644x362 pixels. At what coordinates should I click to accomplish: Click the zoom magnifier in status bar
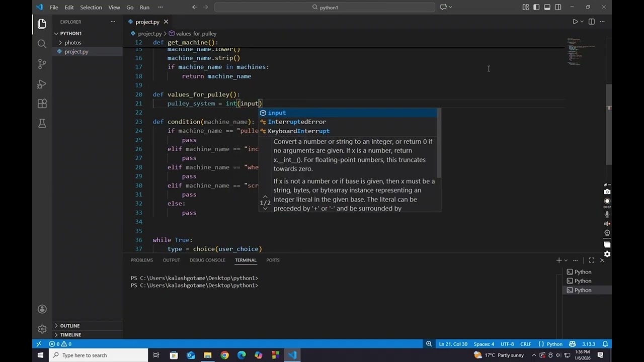coord(429,344)
